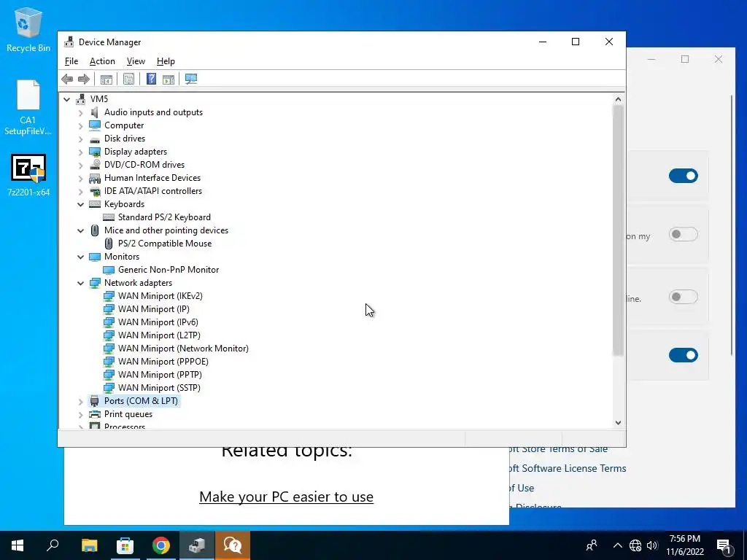Turn off the topmost toggle in the background settings window
Image resolution: width=747 pixels, height=560 pixels.
click(683, 176)
